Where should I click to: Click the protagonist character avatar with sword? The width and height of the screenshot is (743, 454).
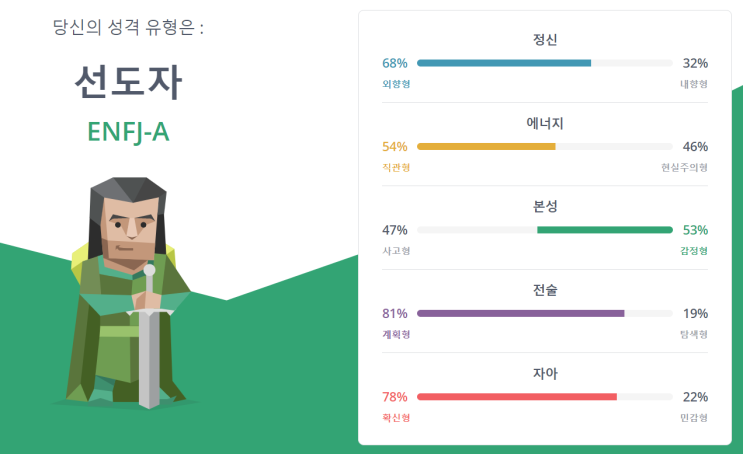128,293
